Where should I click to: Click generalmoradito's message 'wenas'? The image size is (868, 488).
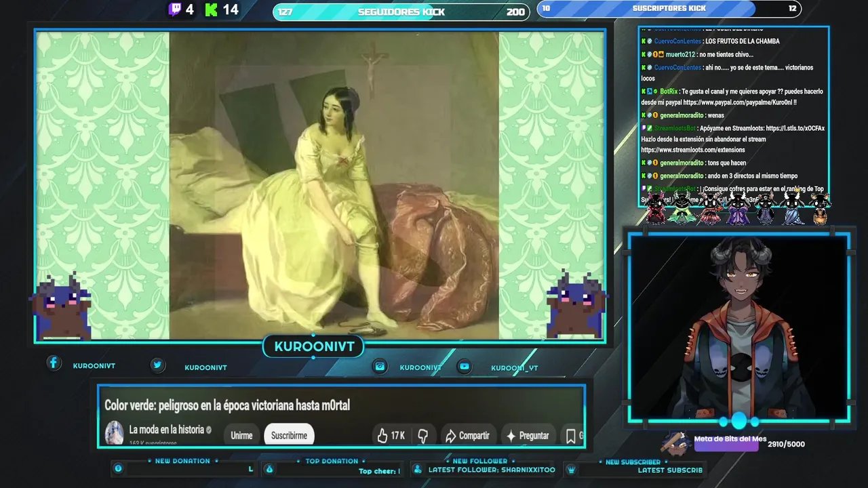[715, 115]
